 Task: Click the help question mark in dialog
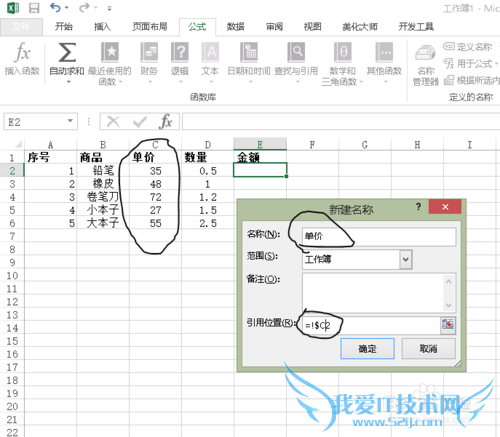coord(418,207)
